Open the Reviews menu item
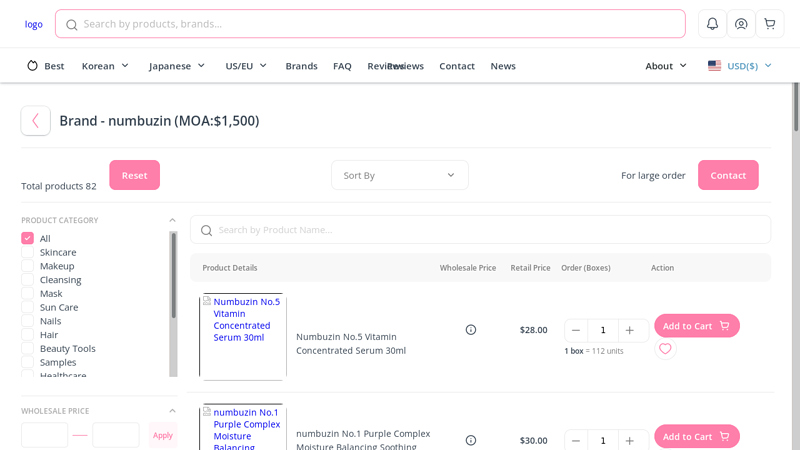 click(x=395, y=66)
